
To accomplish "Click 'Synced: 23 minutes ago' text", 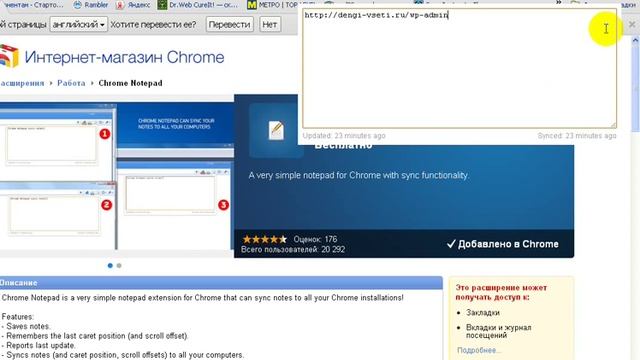I will (577, 136).
